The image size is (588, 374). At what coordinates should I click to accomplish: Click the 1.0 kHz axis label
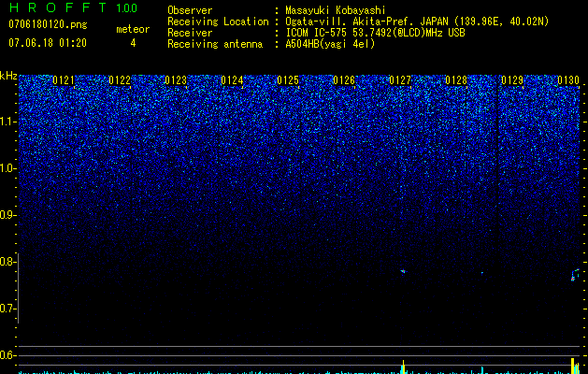point(8,168)
